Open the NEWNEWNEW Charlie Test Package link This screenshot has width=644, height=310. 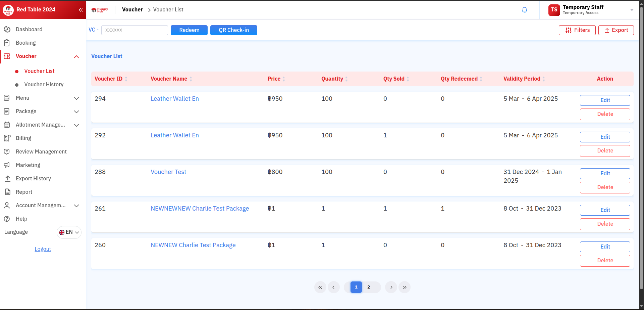(200, 209)
